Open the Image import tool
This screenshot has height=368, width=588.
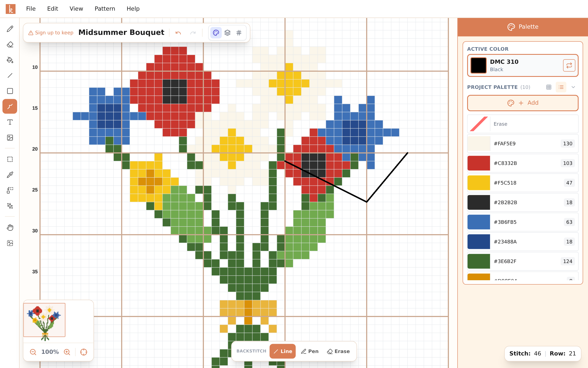pos(10,138)
